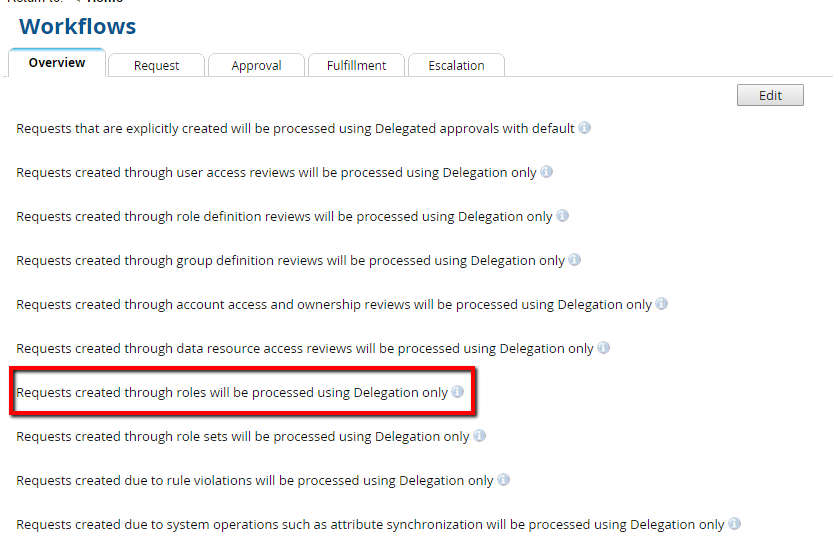Click the Workflows page heading
The image size is (833, 546).
click(x=78, y=27)
